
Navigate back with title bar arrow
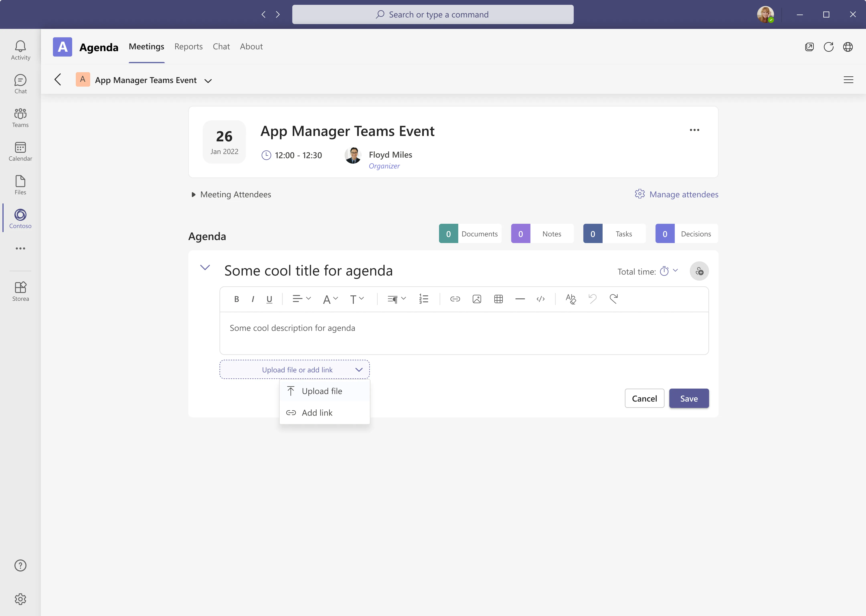coord(264,14)
